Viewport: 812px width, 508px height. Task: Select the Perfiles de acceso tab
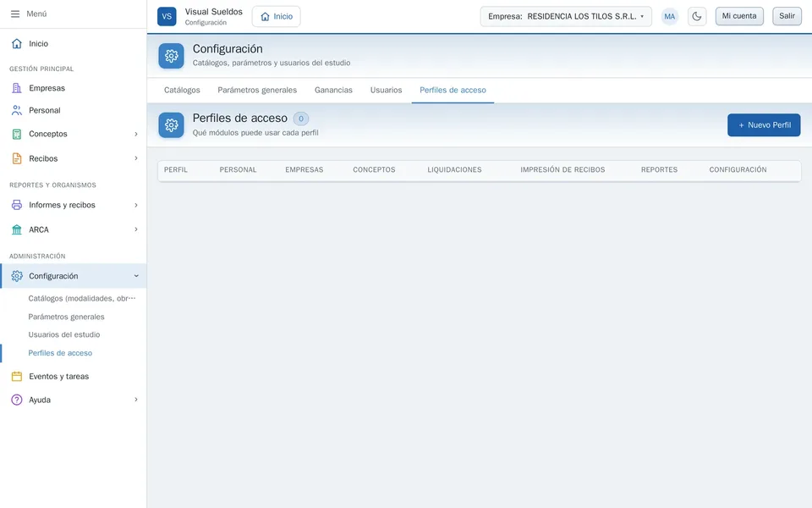pyautogui.click(x=453, y=91)
